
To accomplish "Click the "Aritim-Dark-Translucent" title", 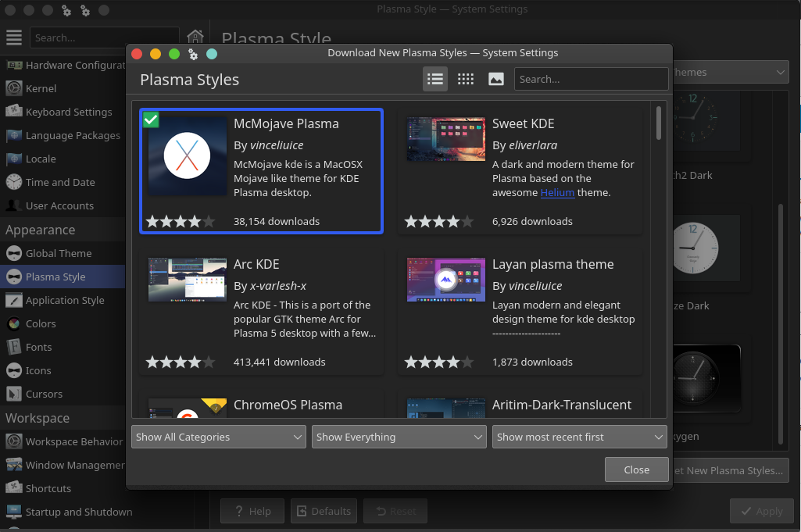I will pyautogui.click(x=561, y=405).
